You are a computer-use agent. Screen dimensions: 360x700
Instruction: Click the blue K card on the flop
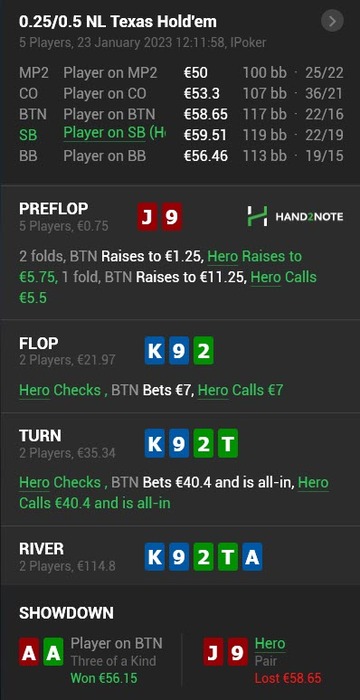155,352
